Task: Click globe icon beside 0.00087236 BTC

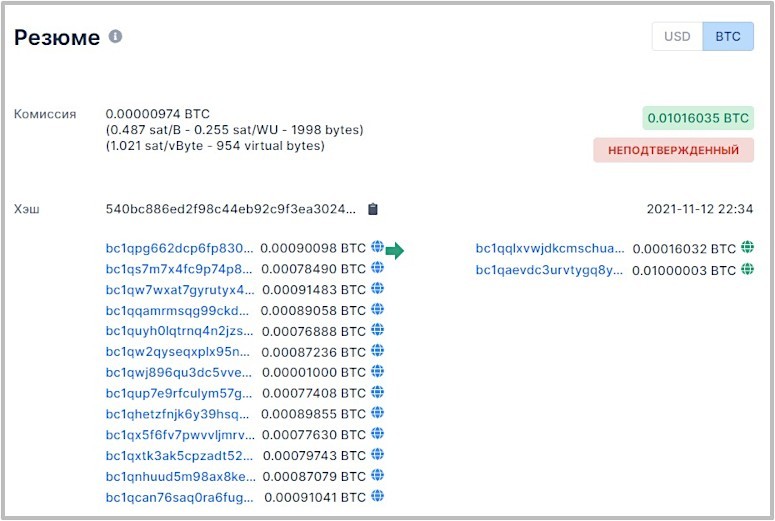Action: coord(378,350)
